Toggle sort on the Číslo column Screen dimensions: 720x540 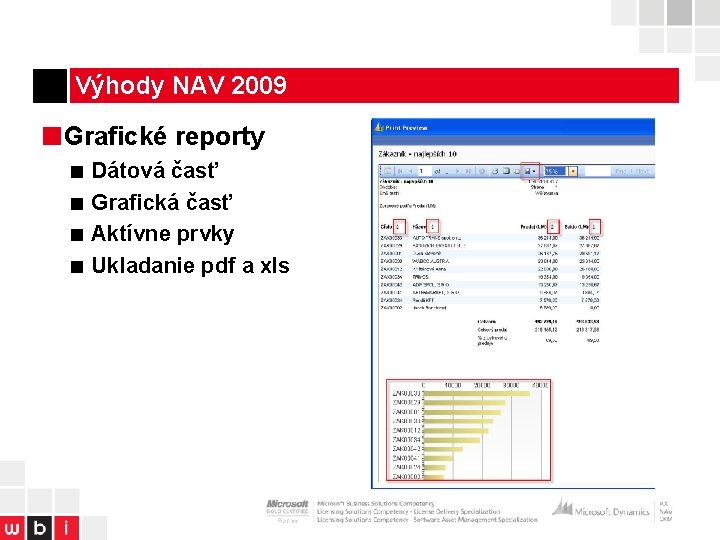click(399, 226)
